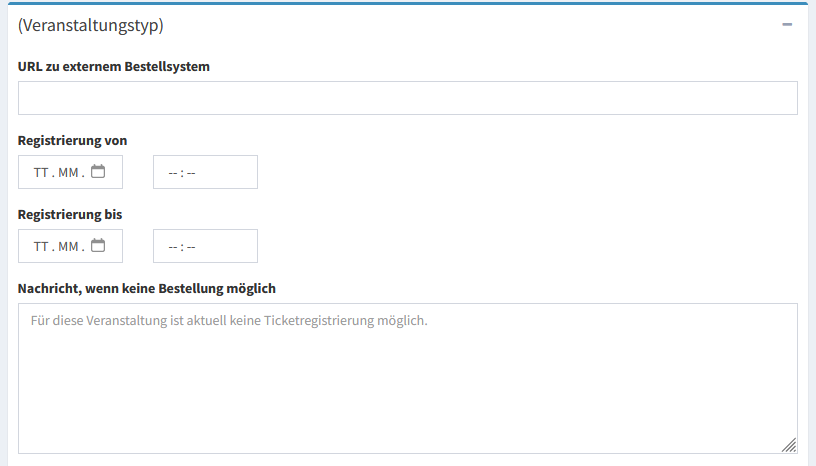Viewport: 816px width, 466px height.
Task: Click the hours part of Registrierung bis time
Action: [x=173, y=247]
